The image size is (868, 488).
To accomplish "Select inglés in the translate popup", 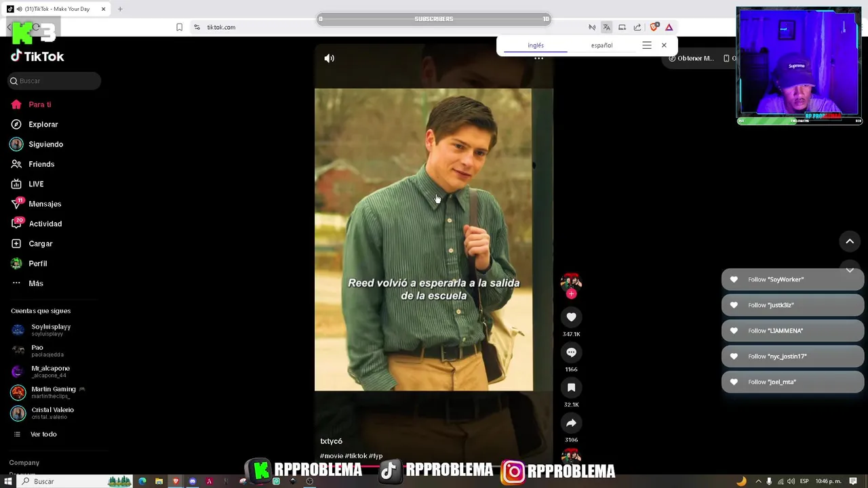I will pos(536,45).
